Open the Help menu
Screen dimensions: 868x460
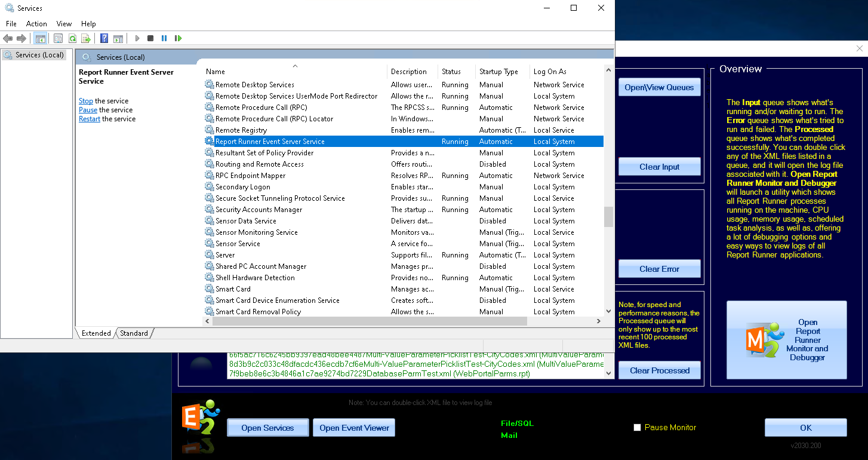88,24
